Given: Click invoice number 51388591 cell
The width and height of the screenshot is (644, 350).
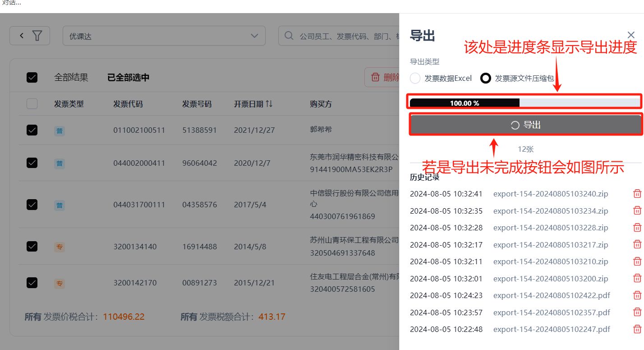Looking at the screenshot, I should pos(199,130).
